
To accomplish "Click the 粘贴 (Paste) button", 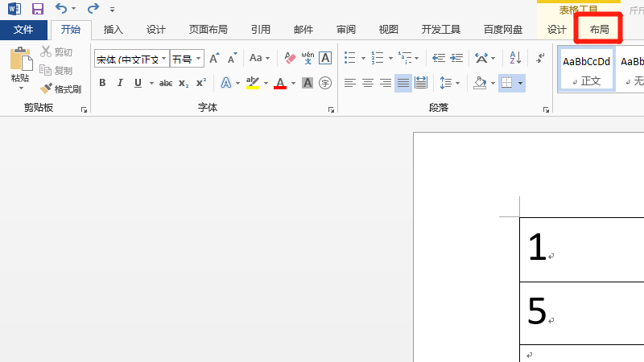I will click(x=20, y=68).
